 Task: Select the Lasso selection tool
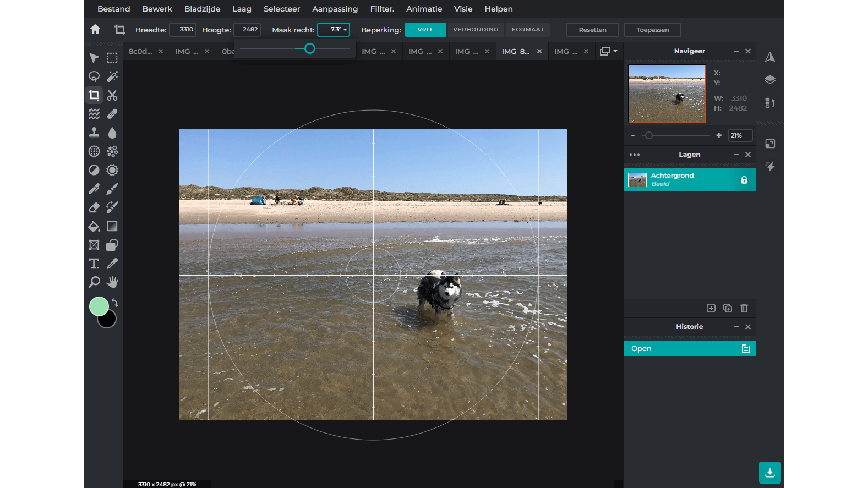[x=94, y=76]
